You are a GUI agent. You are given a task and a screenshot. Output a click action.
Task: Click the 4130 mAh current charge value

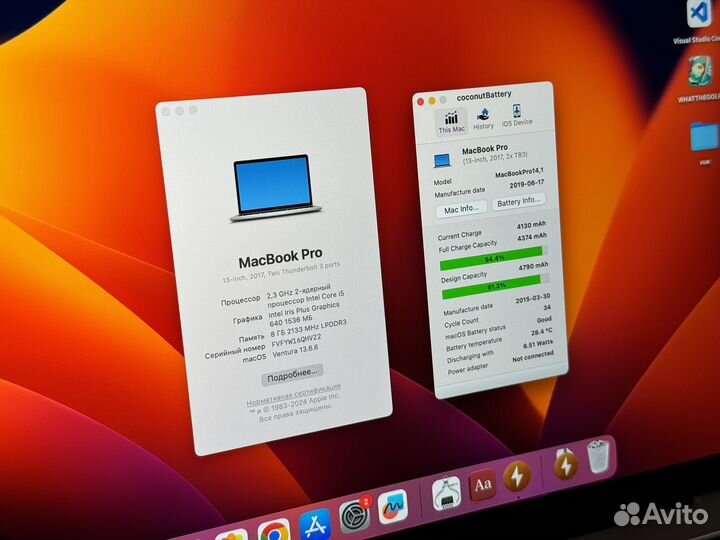pos(531,225)
